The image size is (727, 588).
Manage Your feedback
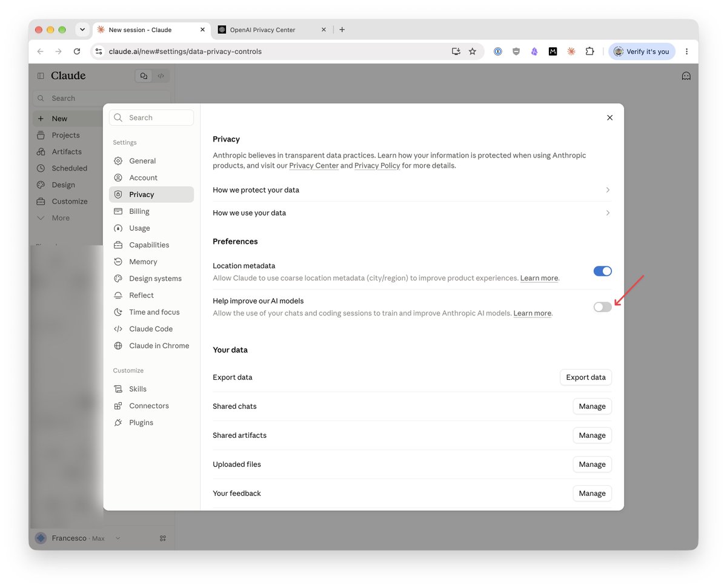592,494
